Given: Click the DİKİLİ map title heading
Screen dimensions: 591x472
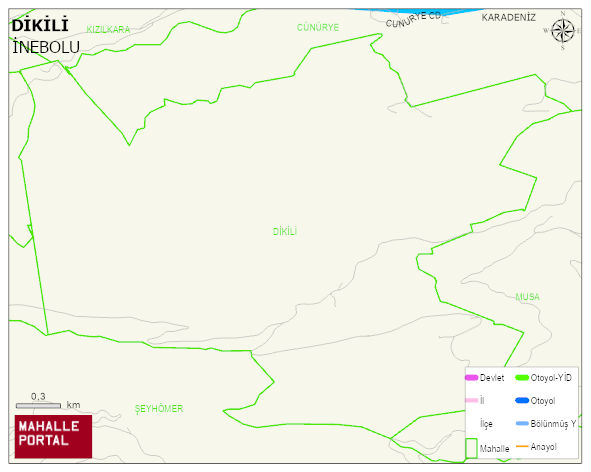Looking at the screenshot, I should (40, 26).
